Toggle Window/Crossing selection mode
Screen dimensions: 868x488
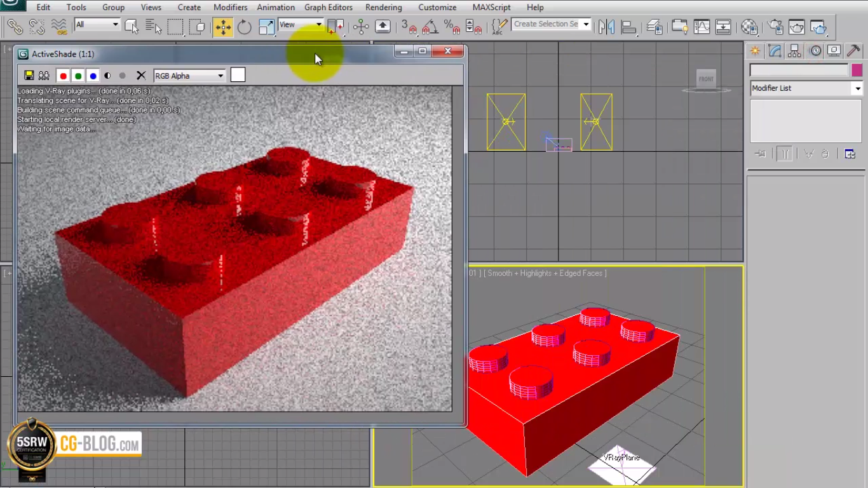tap(198, 27)
